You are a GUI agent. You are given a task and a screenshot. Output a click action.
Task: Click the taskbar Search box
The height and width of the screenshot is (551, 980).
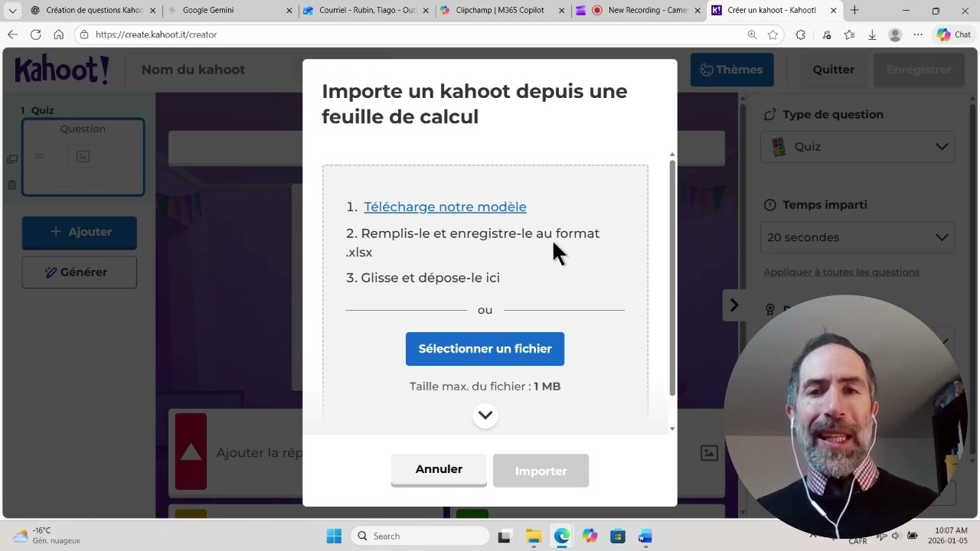click(419, 536)
